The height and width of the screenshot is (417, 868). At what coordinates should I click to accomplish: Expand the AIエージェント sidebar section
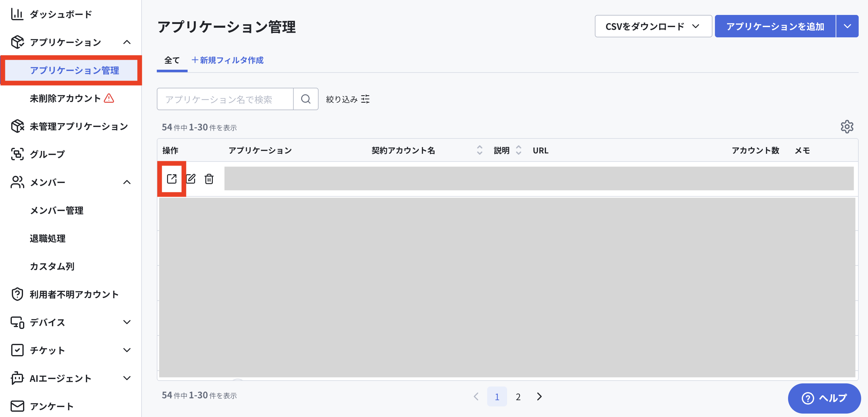tap(127, 378)
